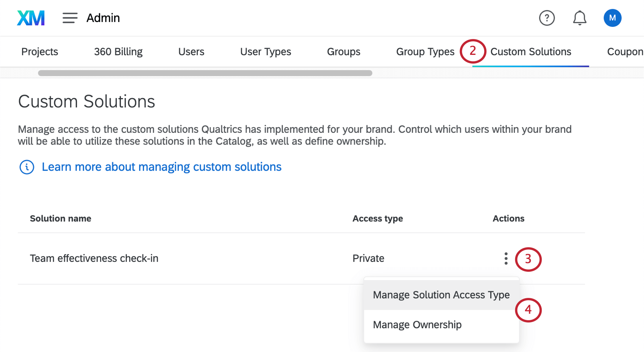Click the XM logo

(x=30, y=18)
